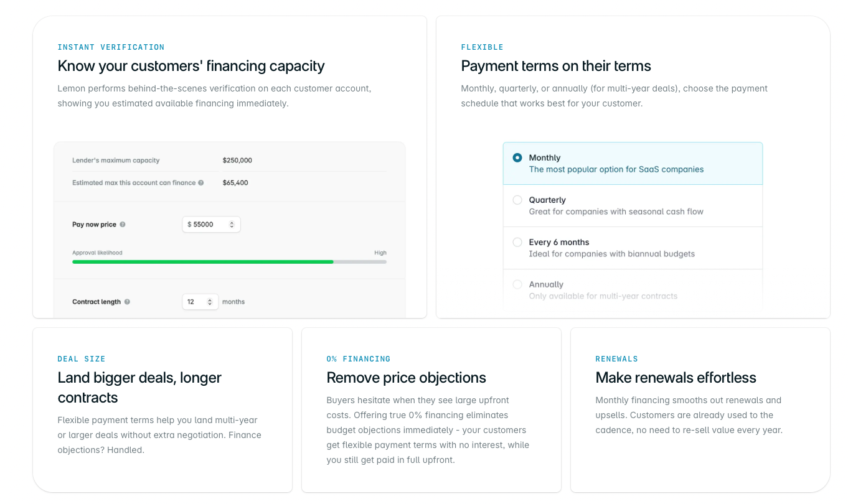The height and width of the screenshot is (504, 848).
Task: Select the Annually payment option
Action: click(517, 284)
